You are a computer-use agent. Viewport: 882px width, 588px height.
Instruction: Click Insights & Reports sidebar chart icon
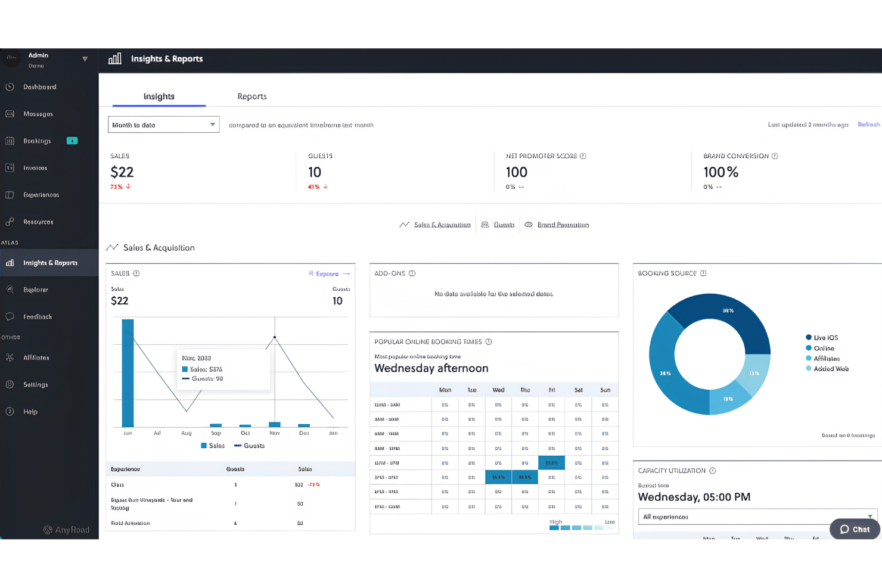(x=10, y=263)
